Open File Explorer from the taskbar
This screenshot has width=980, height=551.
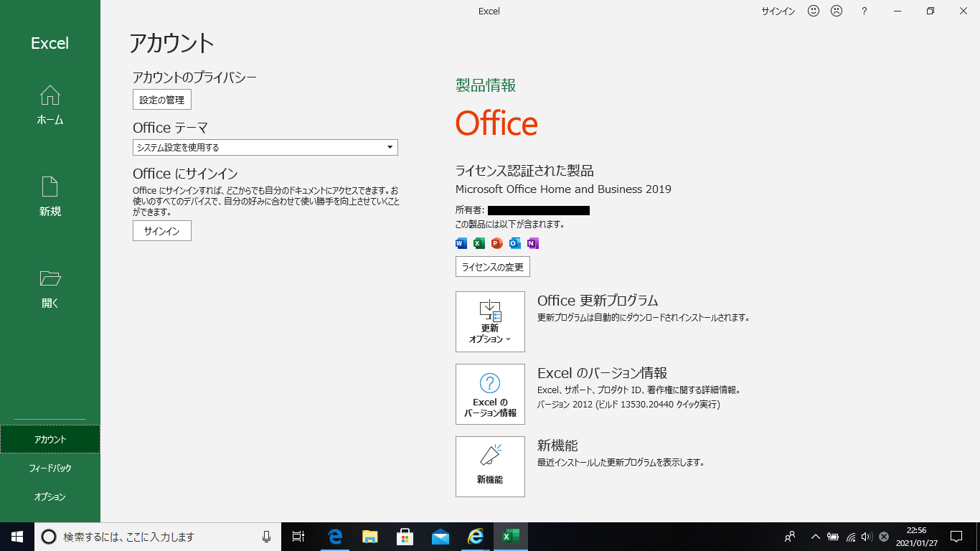tap(369, 537)
